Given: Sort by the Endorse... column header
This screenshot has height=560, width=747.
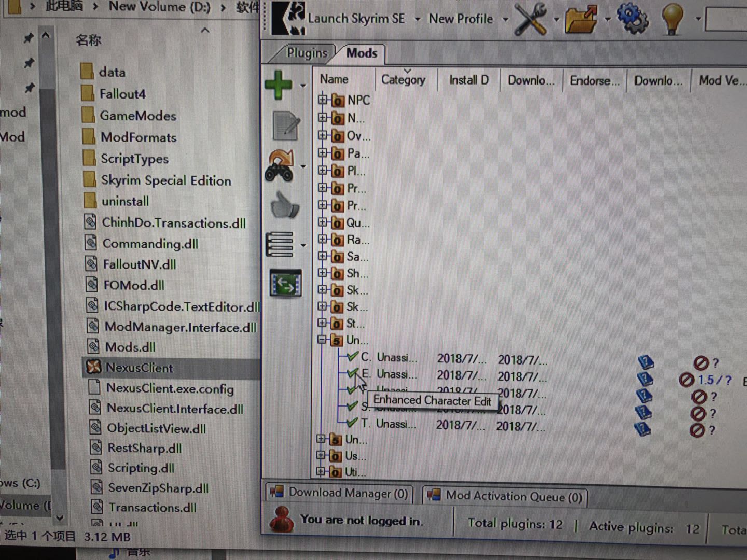Looking at the screenshot, I should [x=594, y=81].
